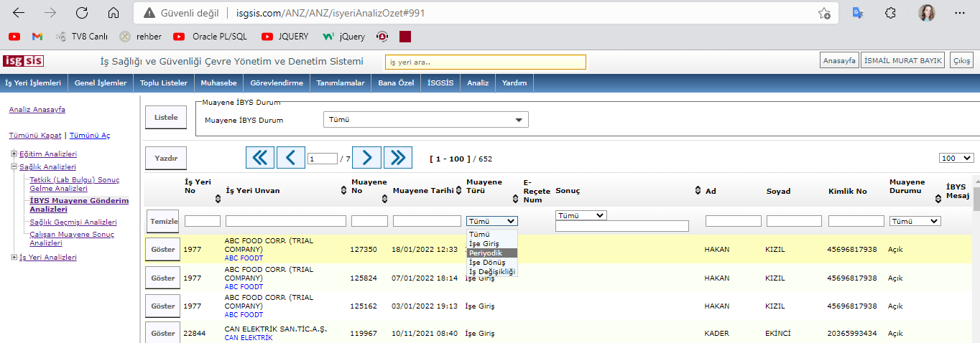This screenshot has width=980, height=343.
Task: Go to the last page of results
Action: coord(397,158)
